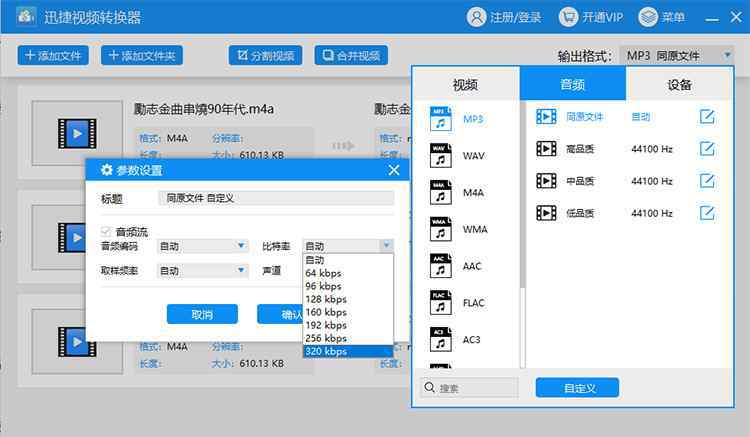Toggle the 音频流 checkbox

106,232
